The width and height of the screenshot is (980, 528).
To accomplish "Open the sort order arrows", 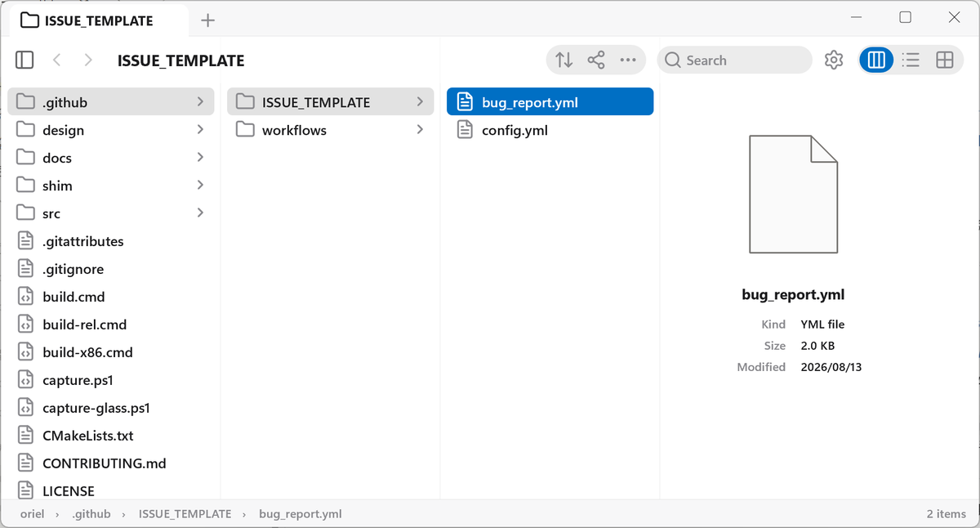I will click(563, 60).
